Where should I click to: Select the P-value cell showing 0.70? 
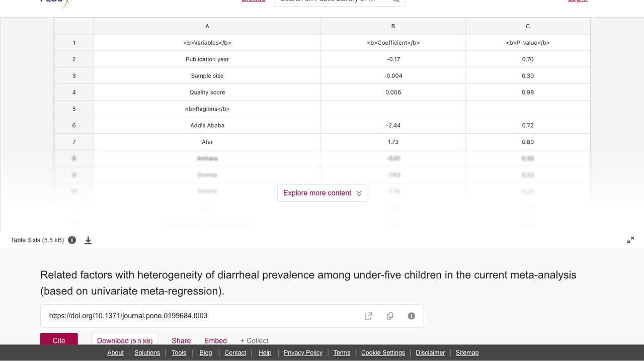point(528,59)
